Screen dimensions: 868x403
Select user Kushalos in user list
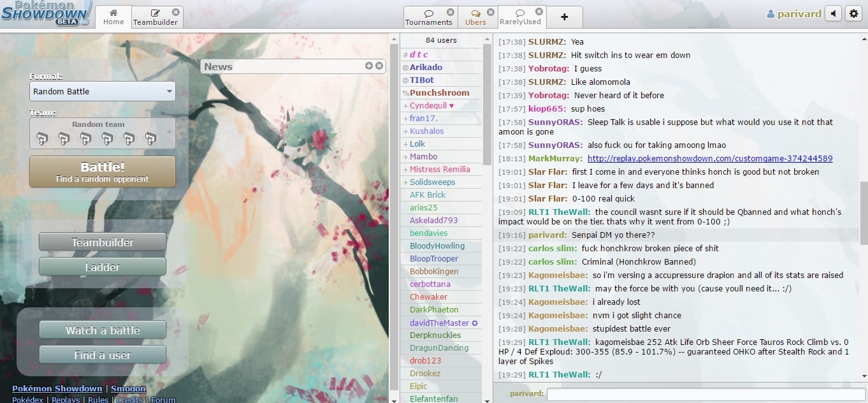point(441,131)
